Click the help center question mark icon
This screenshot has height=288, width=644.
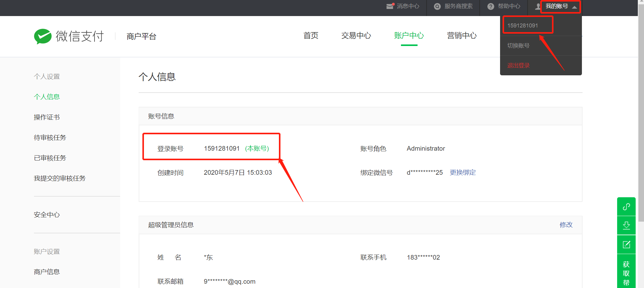tap(491, 6)
